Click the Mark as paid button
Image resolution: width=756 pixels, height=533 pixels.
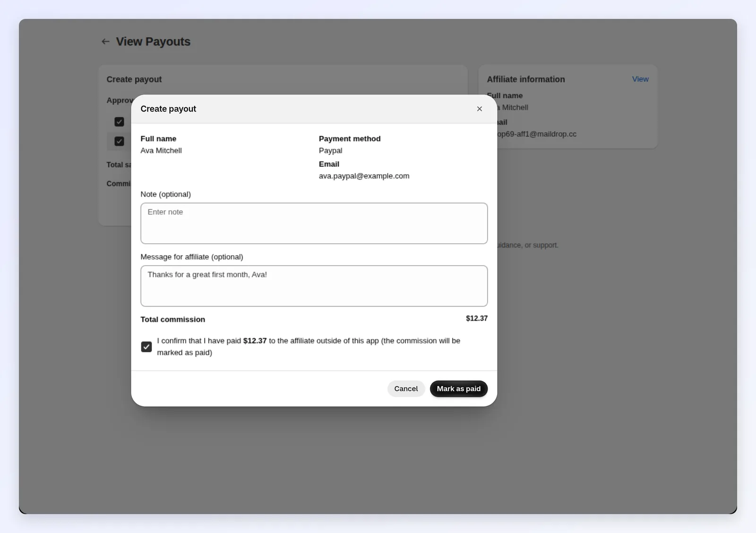(x=458, y=389)
